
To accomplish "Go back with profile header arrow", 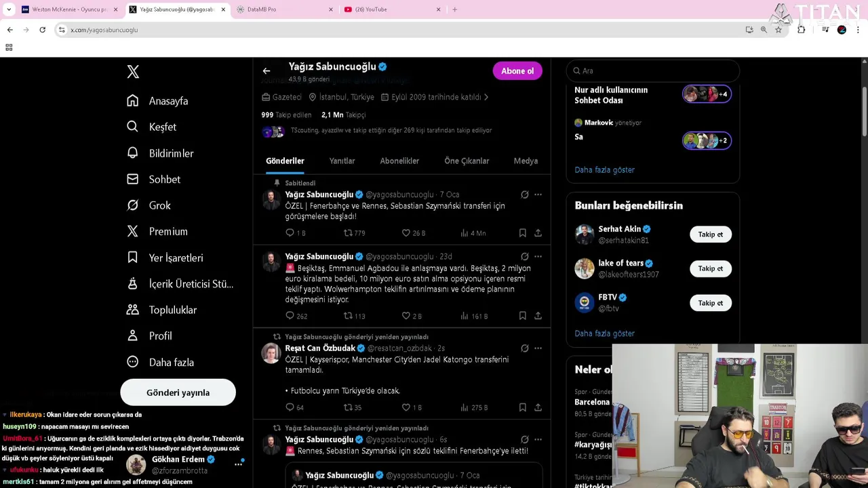I will click(267, 71).
